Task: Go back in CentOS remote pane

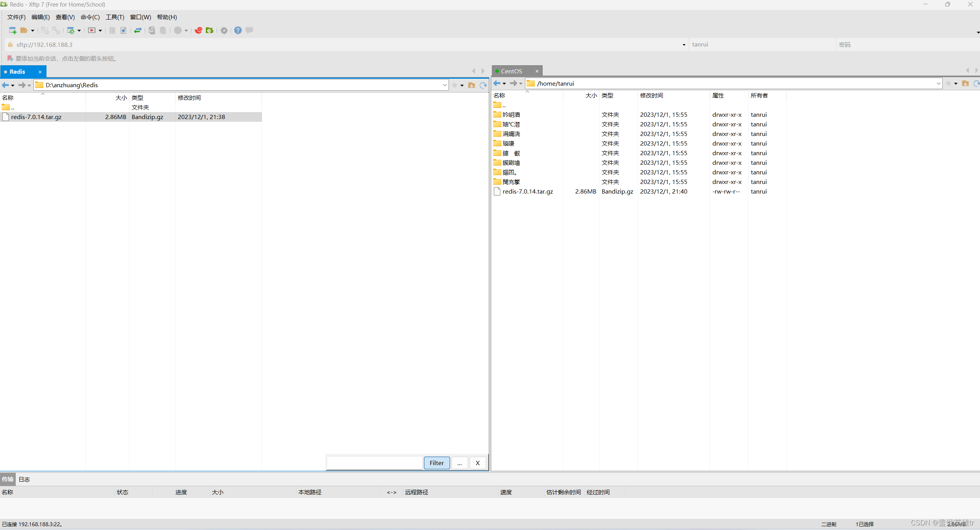Action: [497, 83]
